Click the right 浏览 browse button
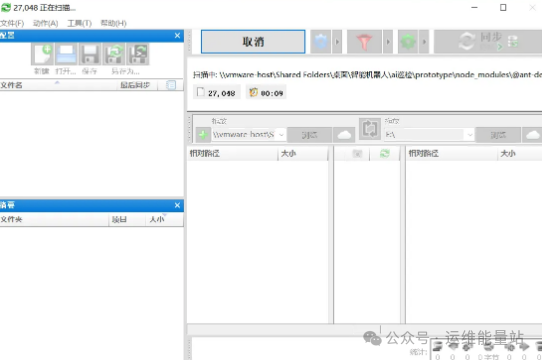542x360 pixels. click(x=498, y=135)
